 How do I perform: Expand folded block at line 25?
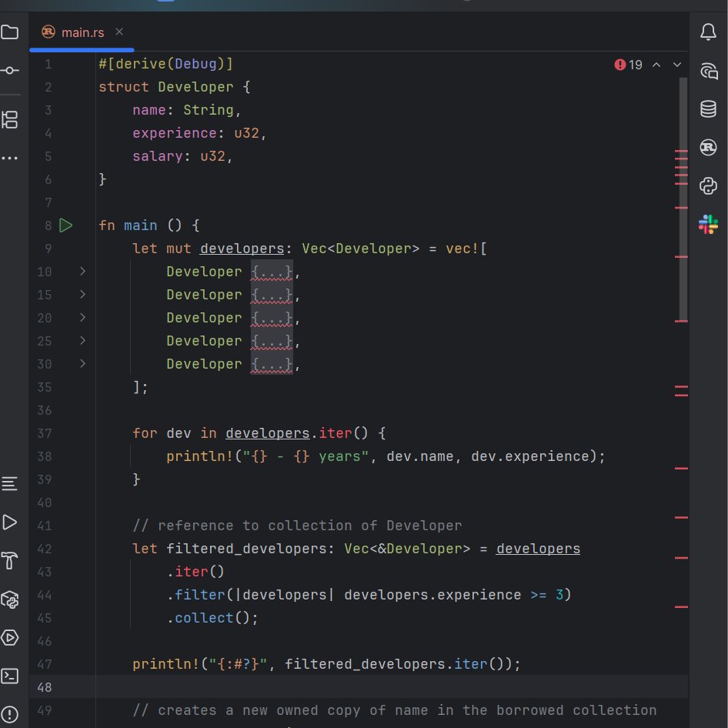click(x=82, y=340)
